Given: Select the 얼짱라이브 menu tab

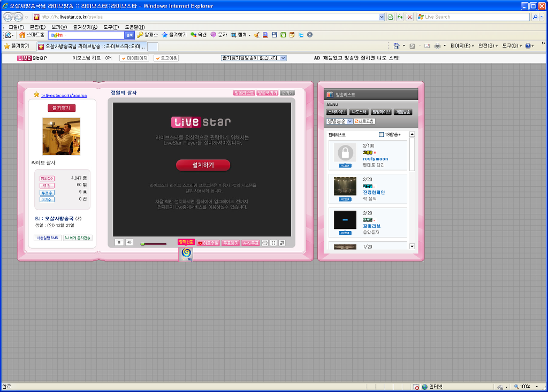Looking at the screenshot, I should coord(381,112).
